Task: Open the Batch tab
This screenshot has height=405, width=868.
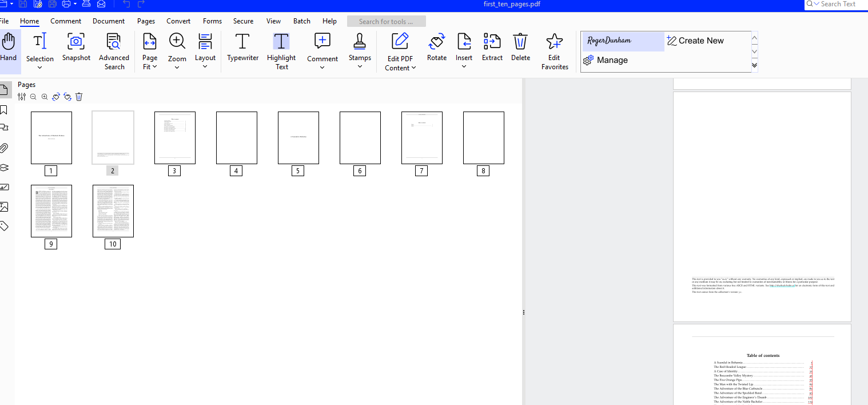Action: [x=302, y=21]
